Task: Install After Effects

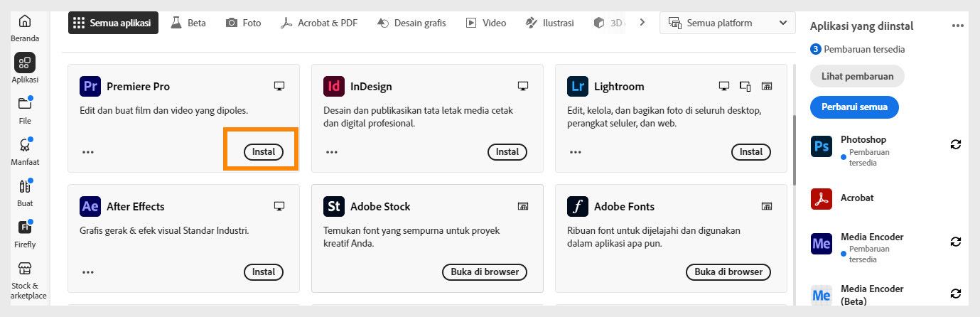Action: [x=264, y=272]
